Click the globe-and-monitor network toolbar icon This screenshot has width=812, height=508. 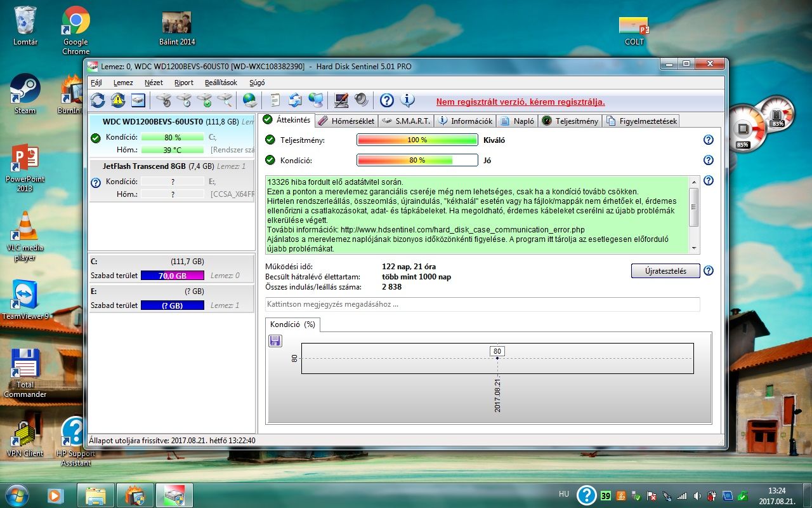pos(315,100)
